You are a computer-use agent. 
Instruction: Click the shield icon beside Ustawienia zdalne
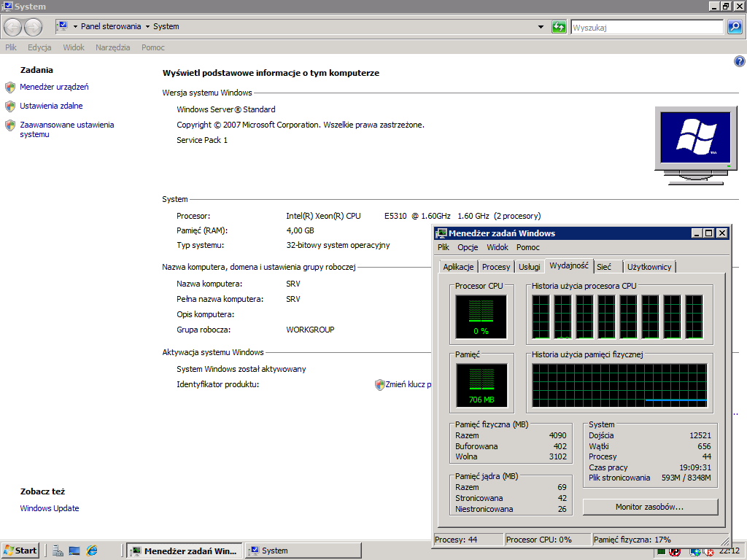[10, 106]
